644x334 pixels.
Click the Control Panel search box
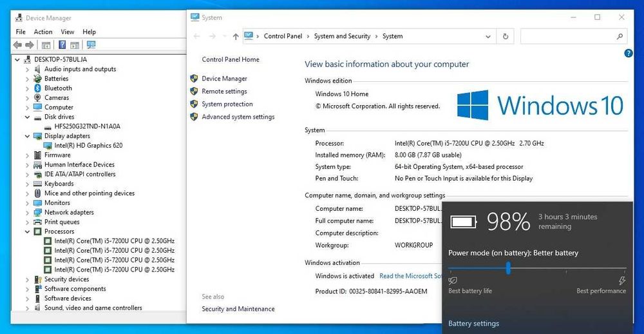click(574, 36)
